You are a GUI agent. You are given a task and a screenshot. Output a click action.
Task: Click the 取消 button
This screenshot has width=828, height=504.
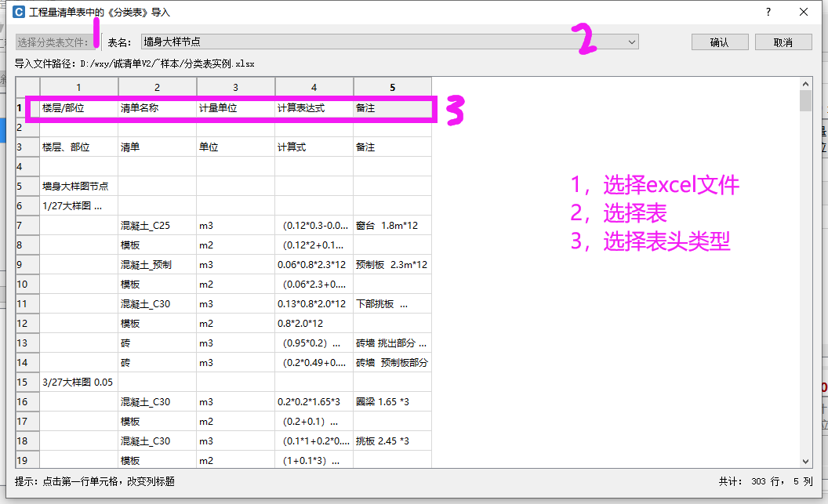click(x=783, y=42)
